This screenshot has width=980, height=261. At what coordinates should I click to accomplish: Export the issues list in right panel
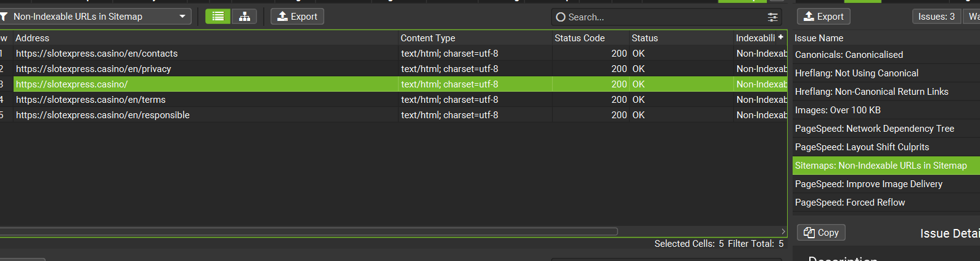tap(823, 17)
